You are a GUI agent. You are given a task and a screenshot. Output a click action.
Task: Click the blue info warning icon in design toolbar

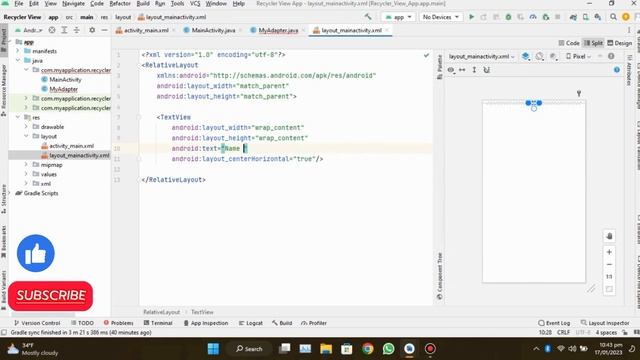pyautogui.click(x=617, y=70)
